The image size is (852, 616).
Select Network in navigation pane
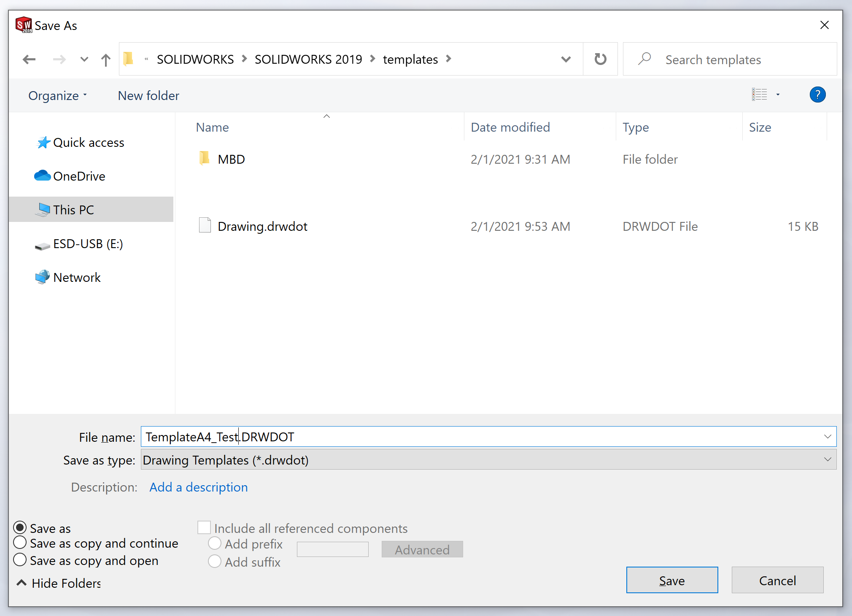click(x=68, y=277)
